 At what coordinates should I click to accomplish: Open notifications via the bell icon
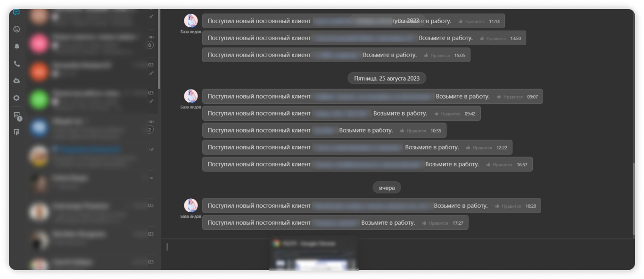click(x=17, y=46)
